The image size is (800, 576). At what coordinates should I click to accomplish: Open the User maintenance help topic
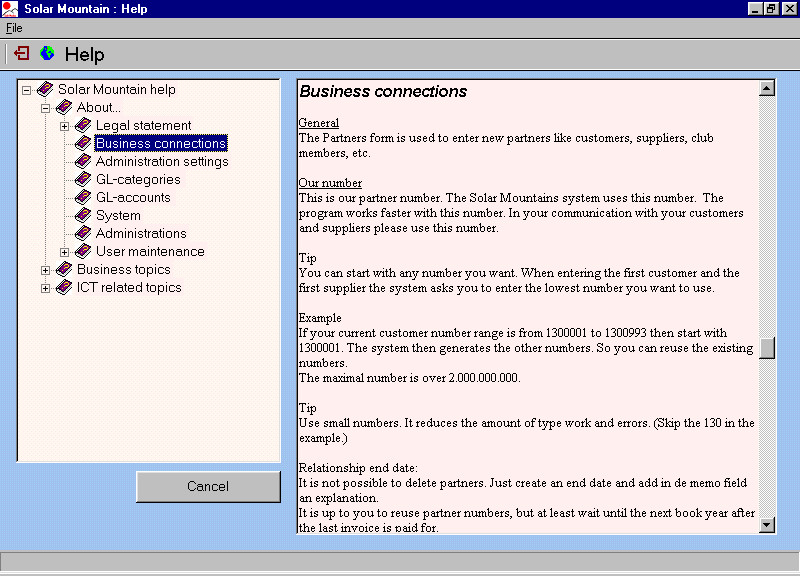151,252
